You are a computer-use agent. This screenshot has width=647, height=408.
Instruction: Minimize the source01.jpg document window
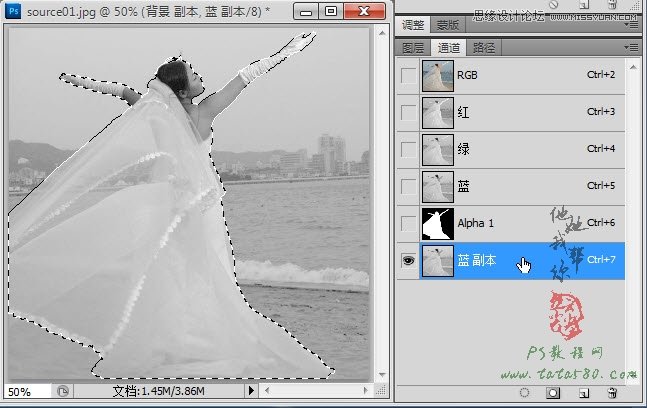(306, 12)
